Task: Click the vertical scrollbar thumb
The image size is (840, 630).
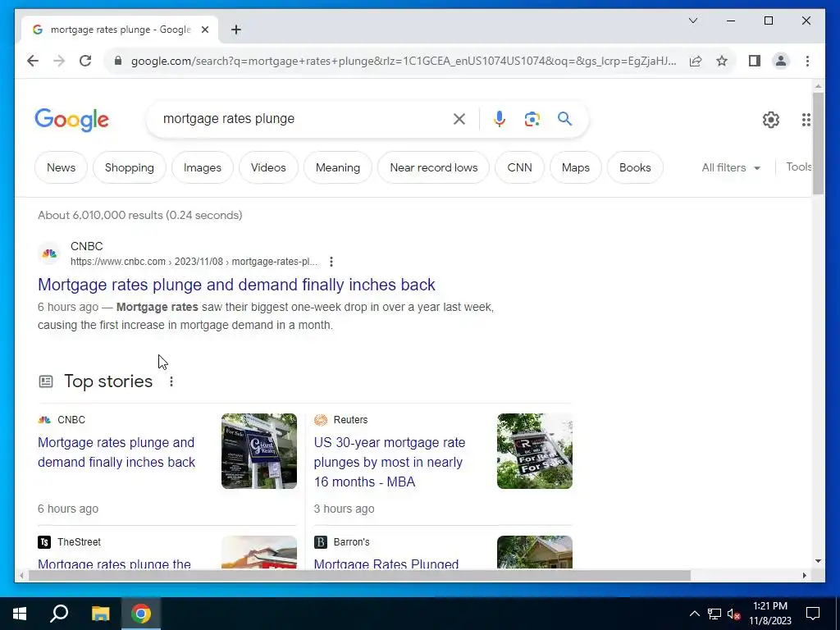Action: click(818, 143)
